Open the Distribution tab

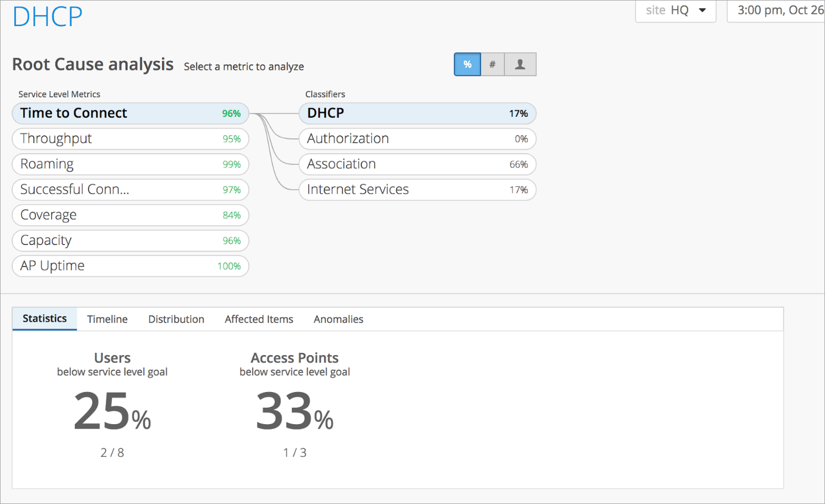coord(176,319)
